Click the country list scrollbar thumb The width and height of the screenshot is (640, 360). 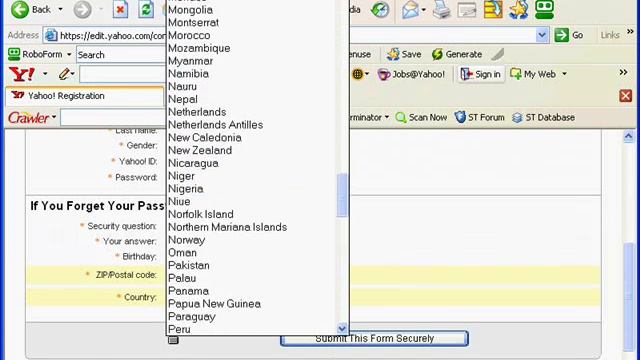[x=342, y=195]
